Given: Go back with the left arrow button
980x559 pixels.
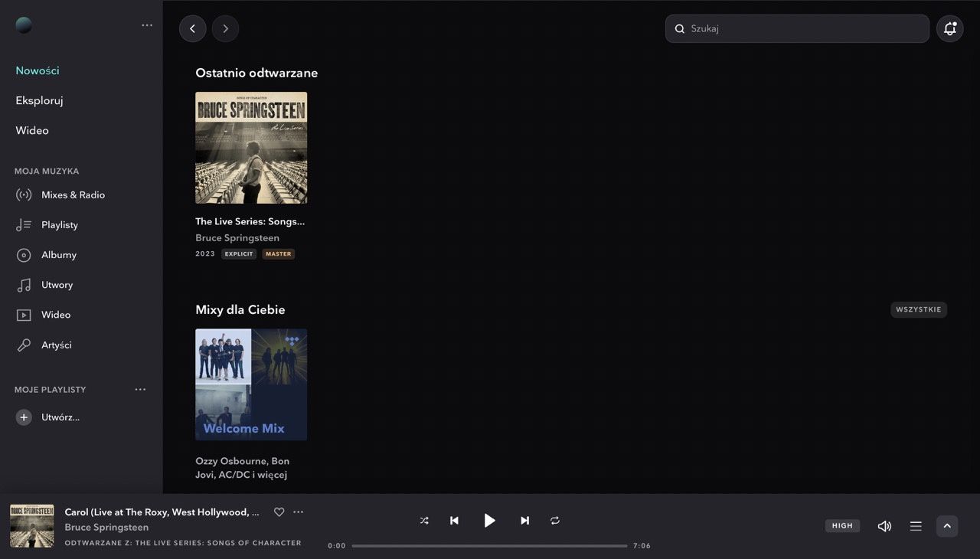Looking at the screenshot, I should point(192,28).
